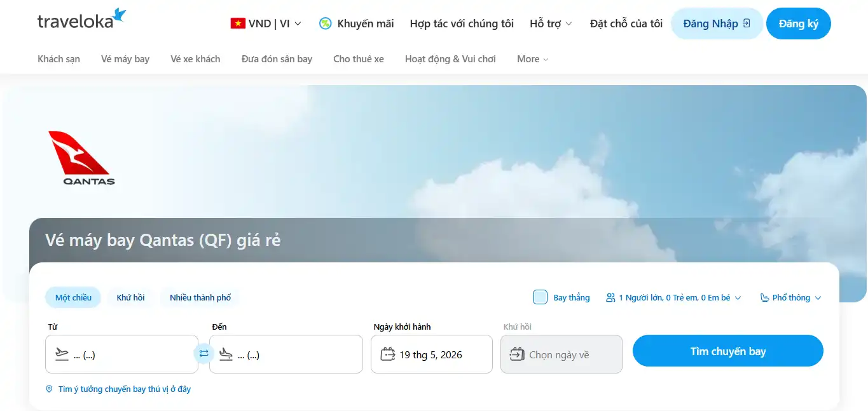Click the landing plane icon in Đến field
868x411 pixels.
[226, 354]
